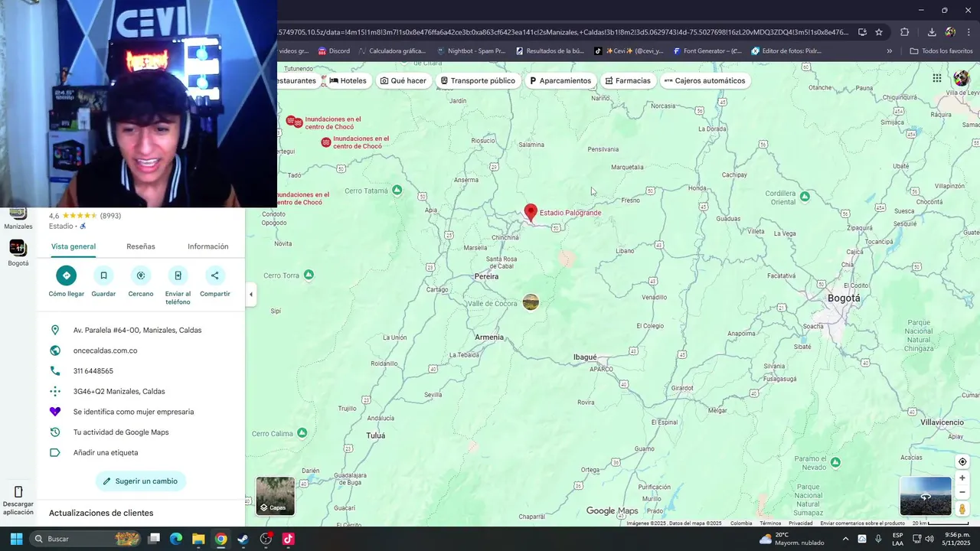The height and width of the screenshot is (551, 980).
Task: Activate the Street View pegman
Action: 962,509
